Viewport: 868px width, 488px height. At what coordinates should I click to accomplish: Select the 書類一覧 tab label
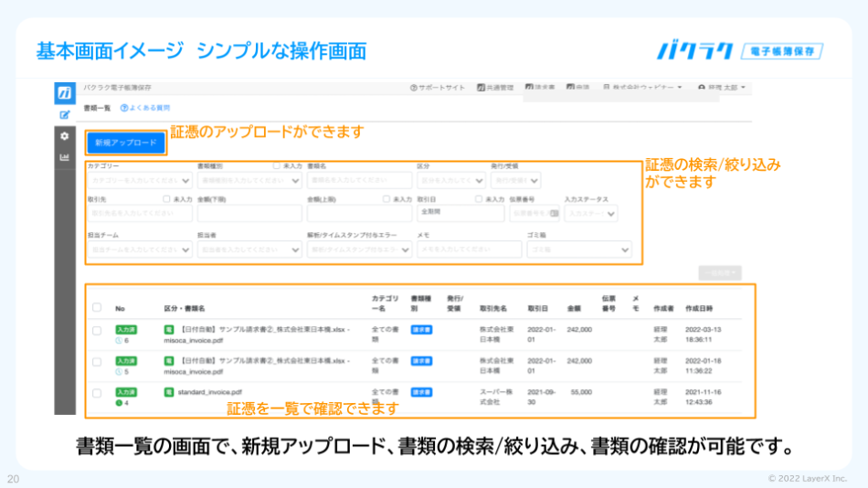[98, 108]
